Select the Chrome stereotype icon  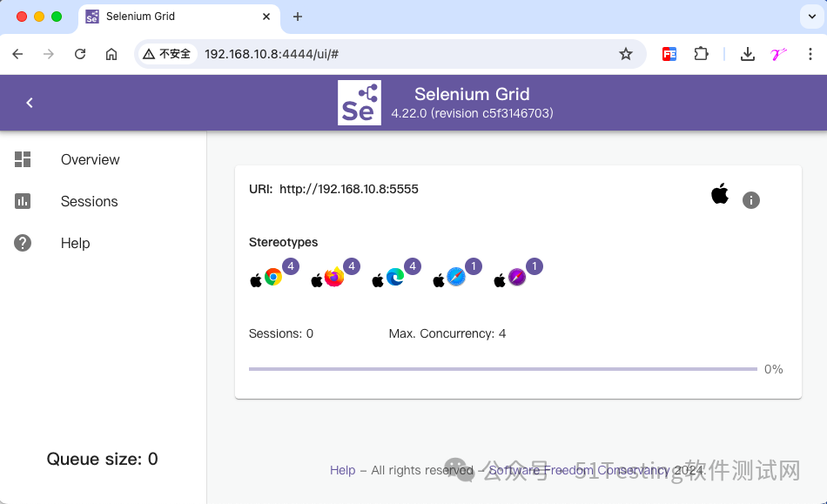(x=273, y=277)
